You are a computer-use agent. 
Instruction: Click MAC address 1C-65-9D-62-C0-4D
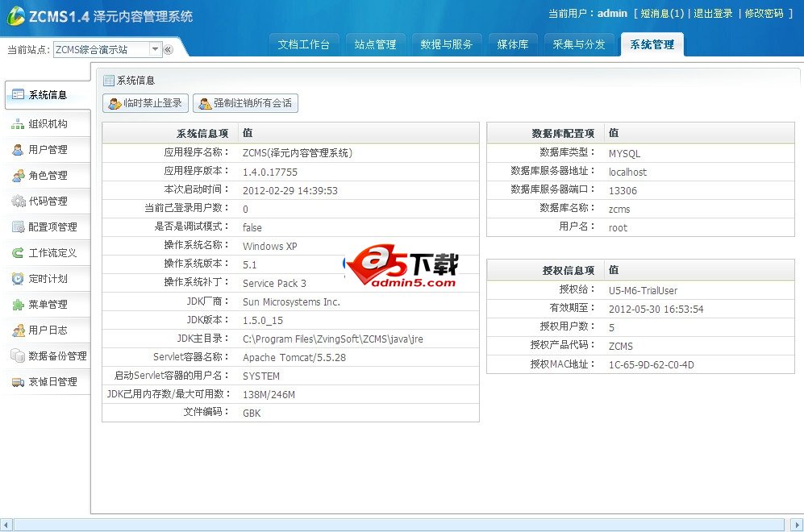click(652, 365)
